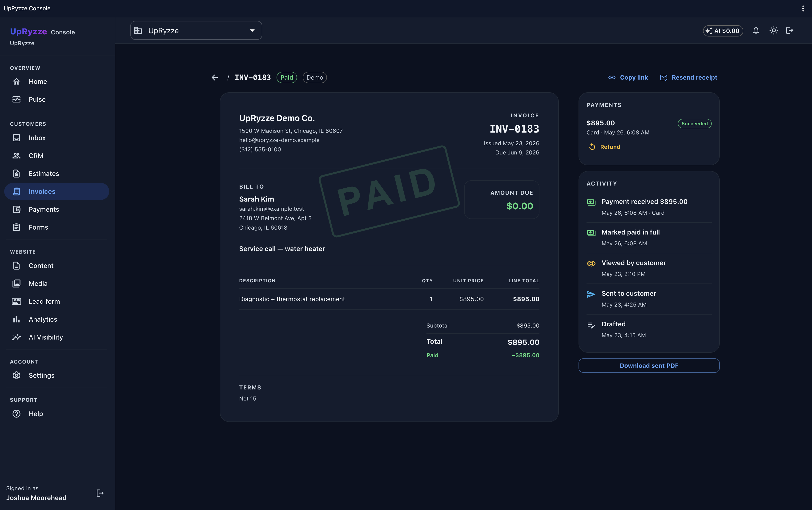Click the 'May 23, 4:15 AM' Drafted timestamp
The width and height of the screenshot is (812, 510).
623,335
